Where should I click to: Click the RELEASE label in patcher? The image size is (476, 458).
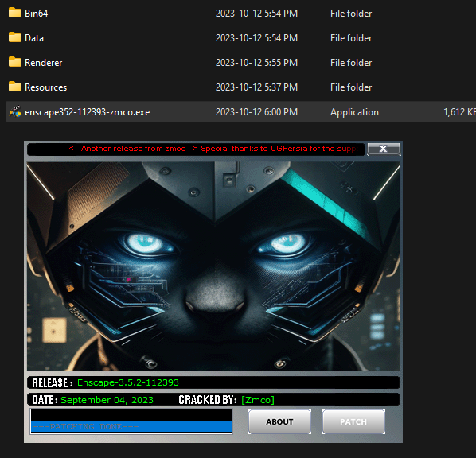(53, 383)
